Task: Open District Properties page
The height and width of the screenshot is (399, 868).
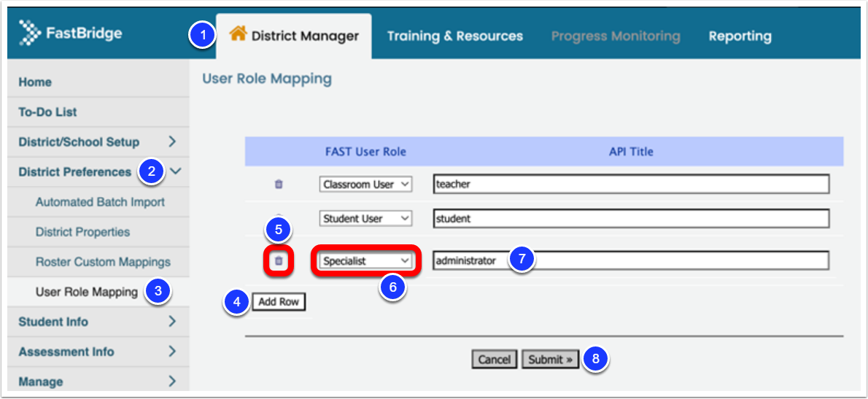Action: tap(82, 232)
